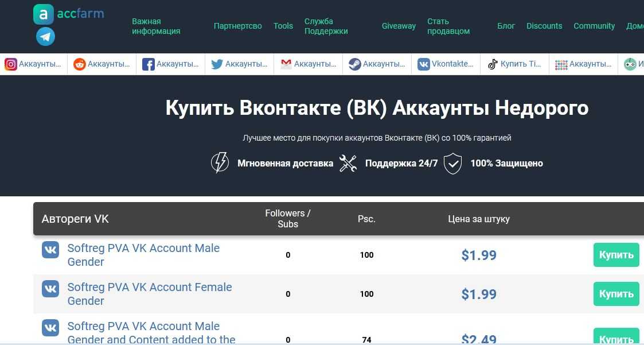Select the Gmail accounts category icon
The image size is (644, 345).
point(286,64)
